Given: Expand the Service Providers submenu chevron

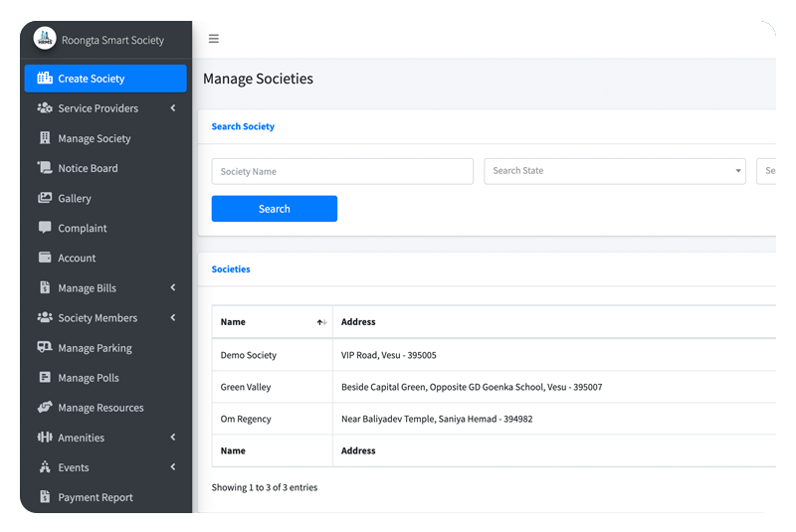Looking at the screenshot, I should 172,108.
